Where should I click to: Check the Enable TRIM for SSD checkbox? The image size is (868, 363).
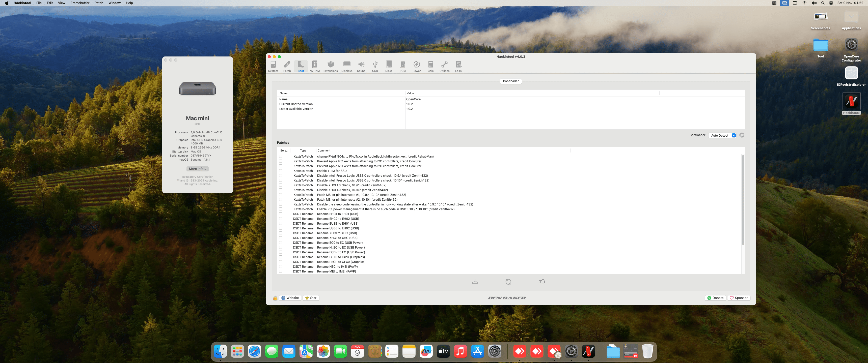pyautogui.click(x=280, y=171)
